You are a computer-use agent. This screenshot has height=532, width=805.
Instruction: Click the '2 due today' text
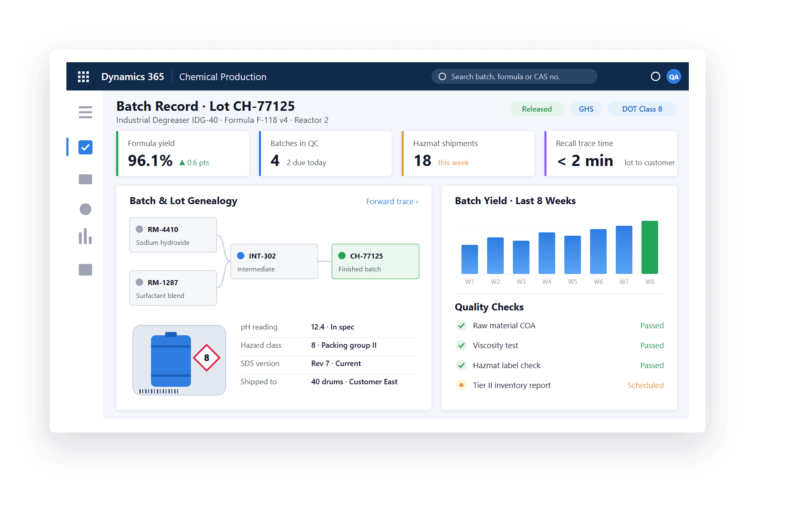306,163
